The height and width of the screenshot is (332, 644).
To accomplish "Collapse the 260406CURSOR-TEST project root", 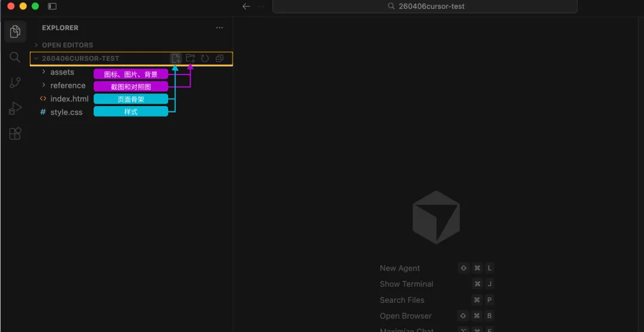I will pyautogui.click(x=80, y=58).
